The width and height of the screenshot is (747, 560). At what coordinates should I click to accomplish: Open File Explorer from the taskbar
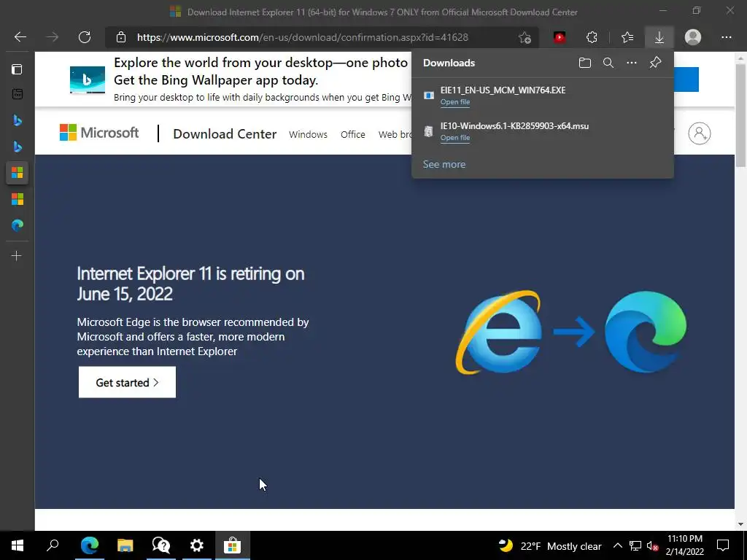pos(125,545)
